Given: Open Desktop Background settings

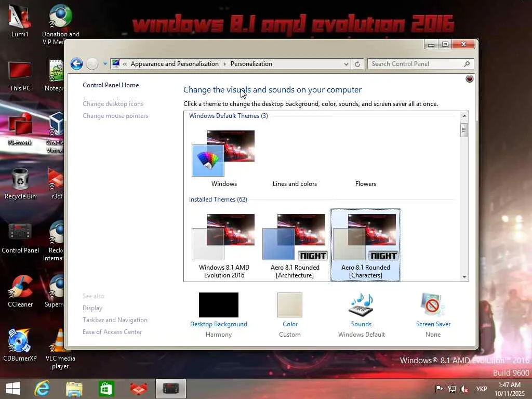Looking at the screenshot, I should click(x=219, y=305).
